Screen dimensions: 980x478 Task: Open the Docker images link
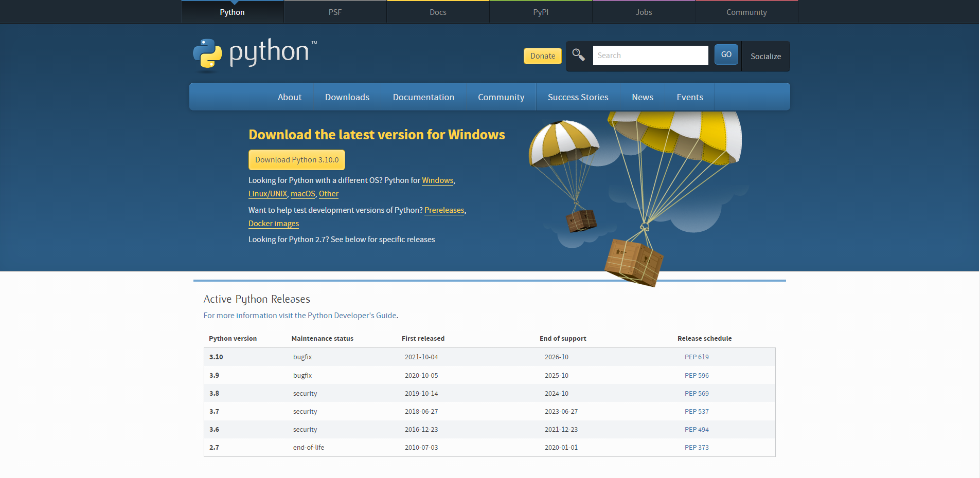pos(273,223)
